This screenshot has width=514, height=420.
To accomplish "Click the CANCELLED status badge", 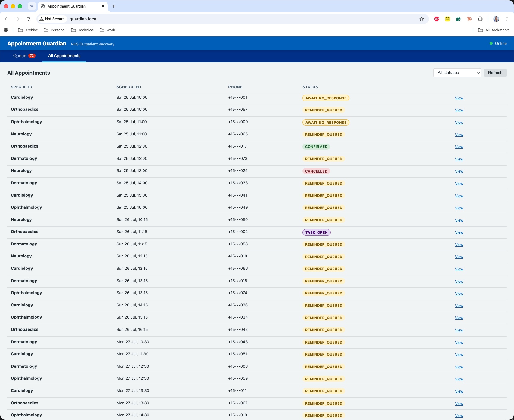I will [316, 171].
